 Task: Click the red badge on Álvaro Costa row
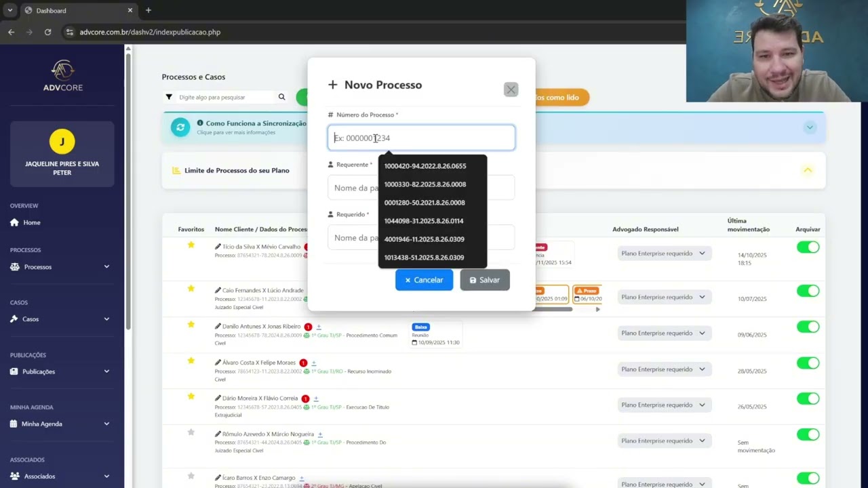click(303, 363)
